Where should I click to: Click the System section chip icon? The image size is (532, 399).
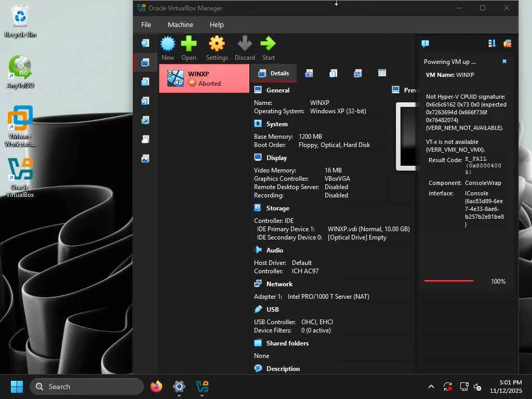(258, 124)
